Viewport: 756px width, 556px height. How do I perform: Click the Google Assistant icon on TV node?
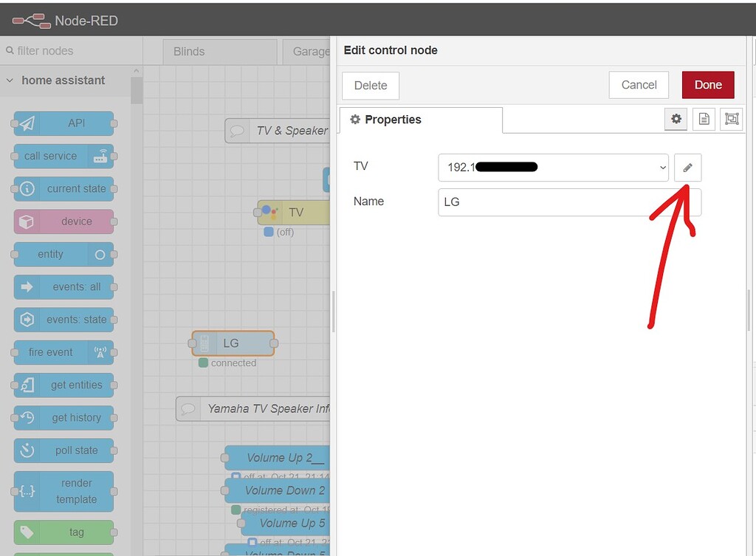[x=269, y=212]
